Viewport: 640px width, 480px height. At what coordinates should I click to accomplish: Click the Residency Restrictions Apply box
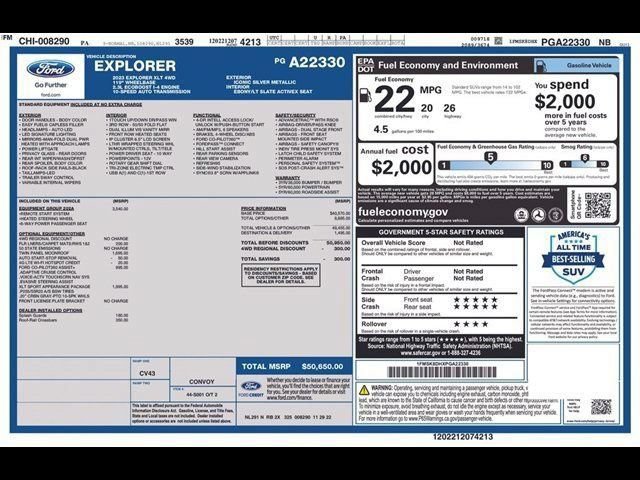tap(281, 275)
